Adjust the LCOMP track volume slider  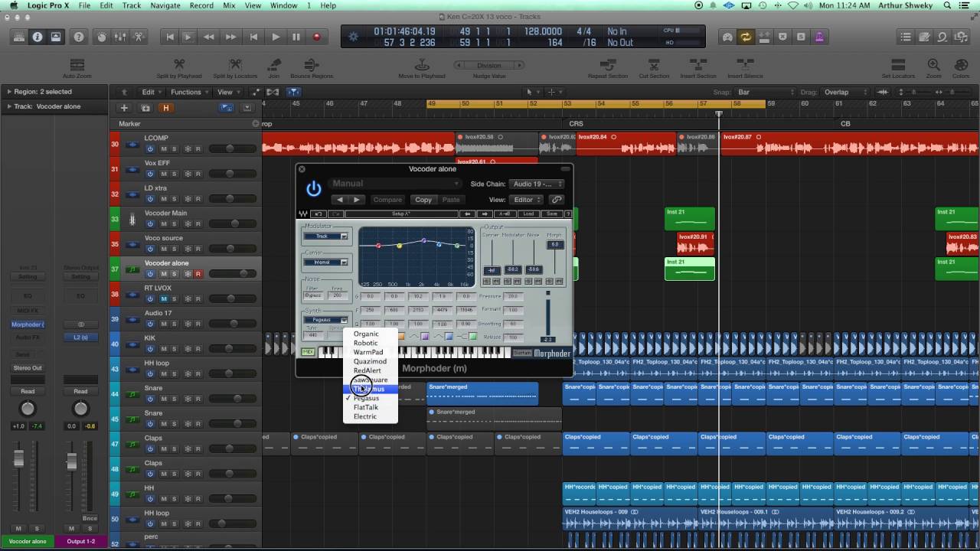point(232,149)
